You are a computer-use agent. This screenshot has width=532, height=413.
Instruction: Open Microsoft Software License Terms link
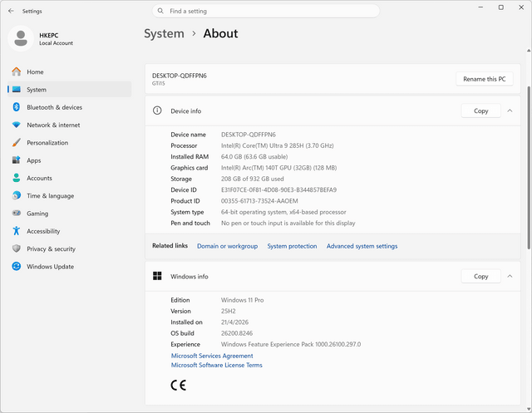[x=216, y=365]
